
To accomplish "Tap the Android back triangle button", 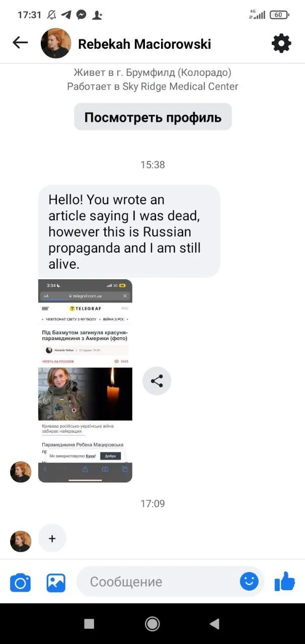I will pos(214,624).
